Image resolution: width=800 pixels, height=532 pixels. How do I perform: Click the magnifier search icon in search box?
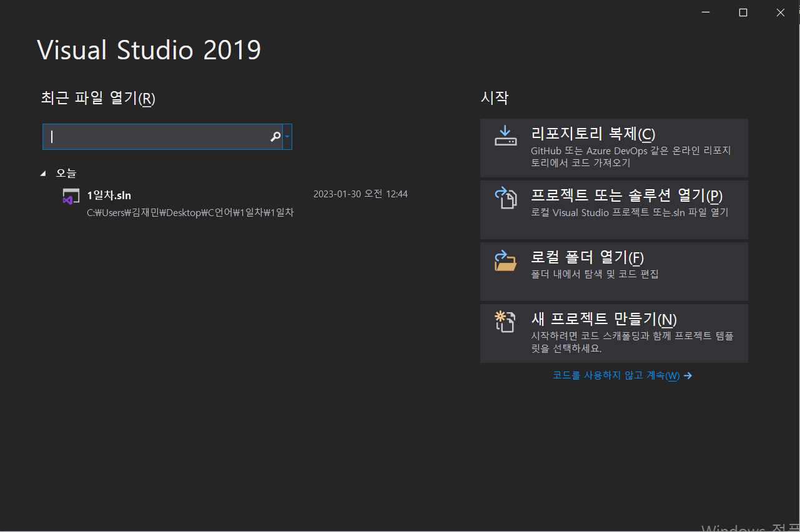pos(275,137)
